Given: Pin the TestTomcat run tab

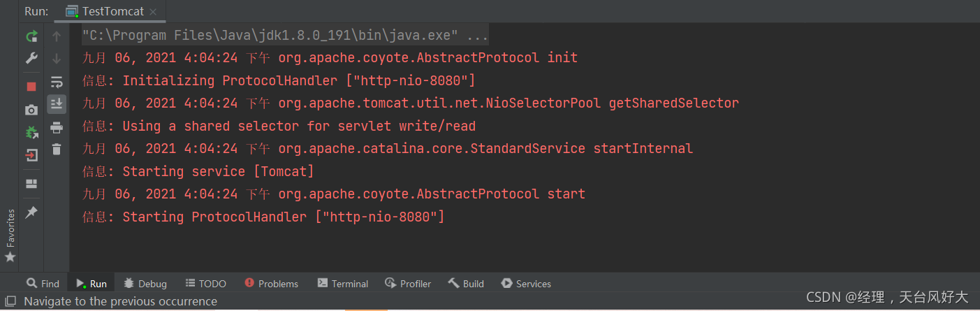Looking at the screenshot, I should (x=31, y=212).
